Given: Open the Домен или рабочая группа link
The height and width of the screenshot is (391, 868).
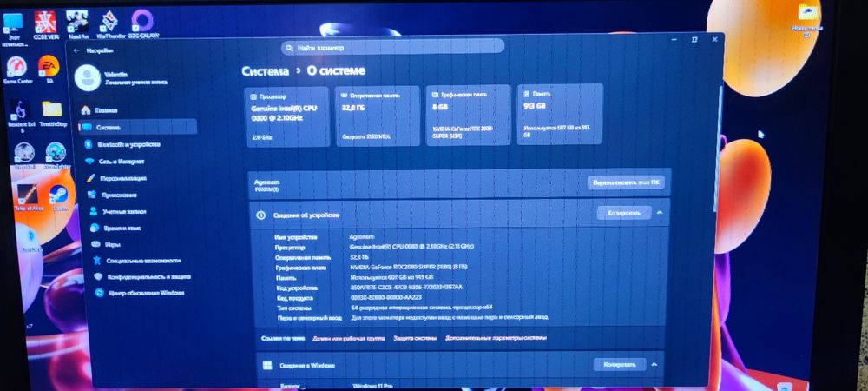Looking at the screenshot, I should point(348,338).
